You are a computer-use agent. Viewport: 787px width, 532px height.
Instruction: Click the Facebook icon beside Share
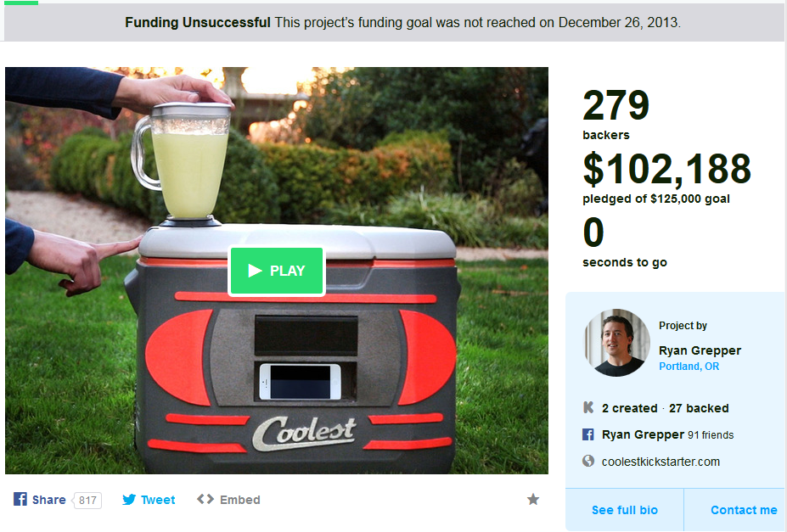[x=20, y=500]
